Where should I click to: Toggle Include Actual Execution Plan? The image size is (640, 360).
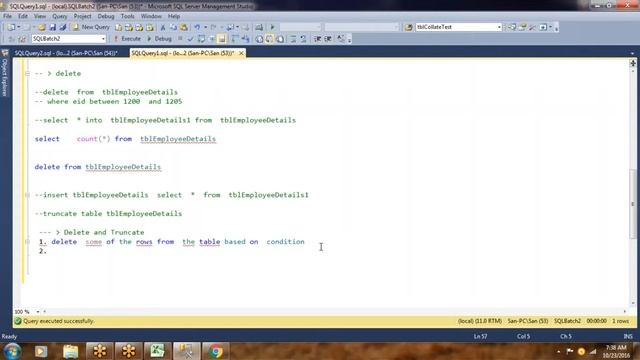[235, 39]
